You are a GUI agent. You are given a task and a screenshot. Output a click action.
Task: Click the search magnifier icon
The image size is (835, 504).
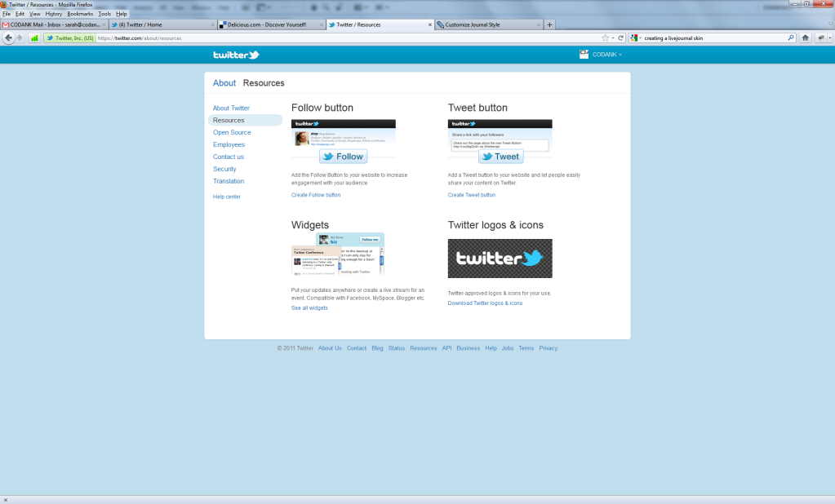[x=791, y=38]
